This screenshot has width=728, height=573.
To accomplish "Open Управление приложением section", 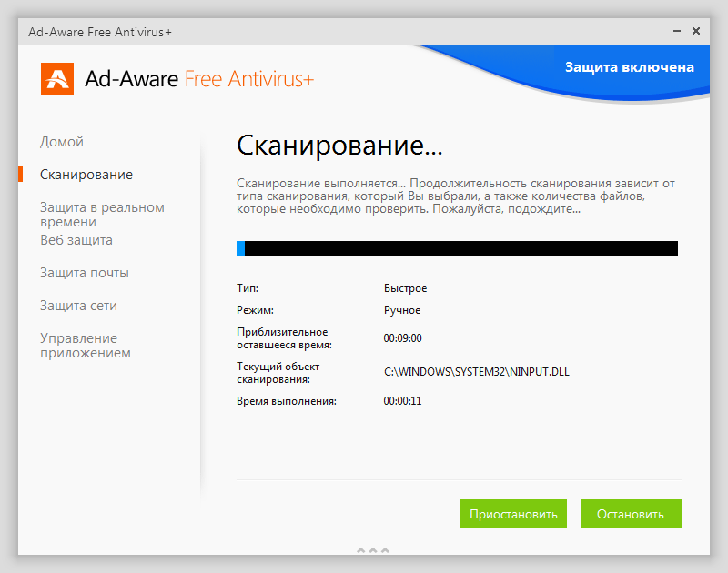I will (86, 346).
